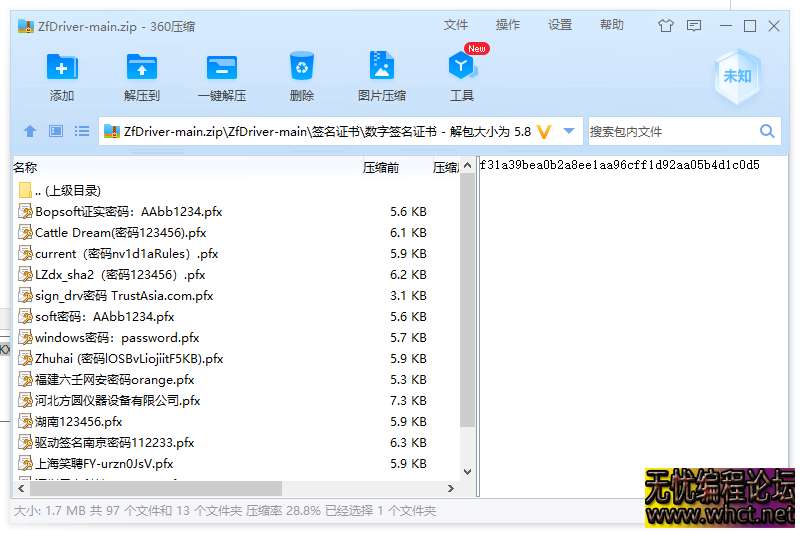Toggle the thumbnail view icon beside up arrow
This screenshot has width=800, height=533.
(56, 131)
